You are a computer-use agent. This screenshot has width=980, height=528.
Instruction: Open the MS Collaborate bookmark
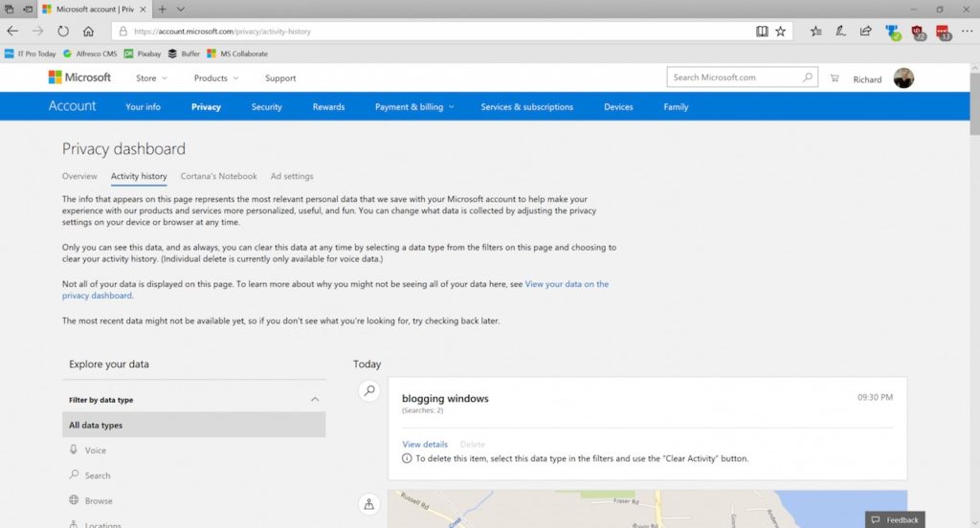point(237,54)
